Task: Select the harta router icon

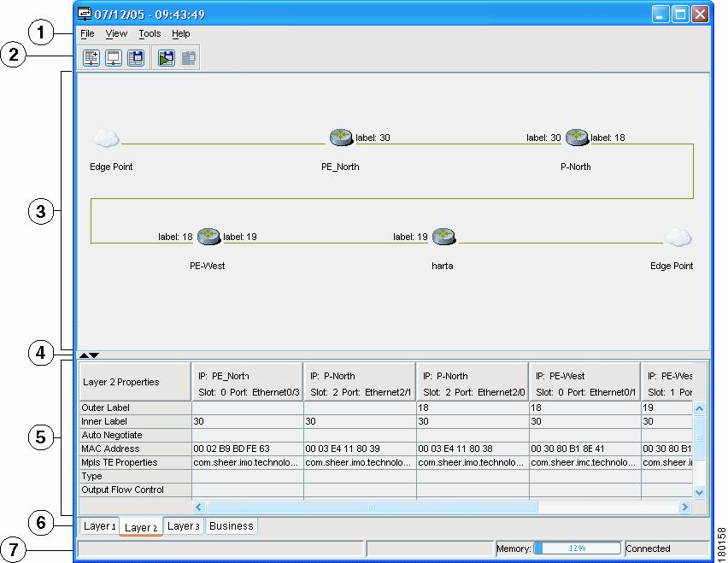Action: tap(443, 237)
